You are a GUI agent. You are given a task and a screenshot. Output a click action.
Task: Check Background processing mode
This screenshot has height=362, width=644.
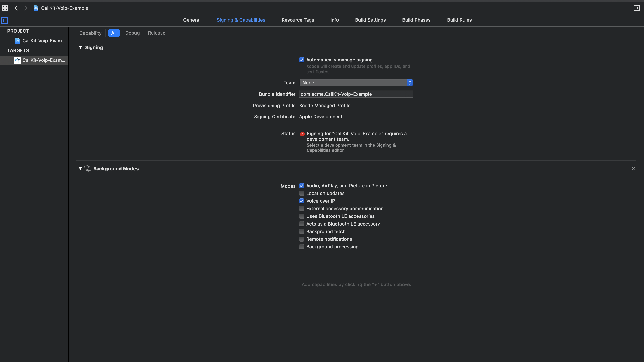pyautogui.click(x=301, y=246)
